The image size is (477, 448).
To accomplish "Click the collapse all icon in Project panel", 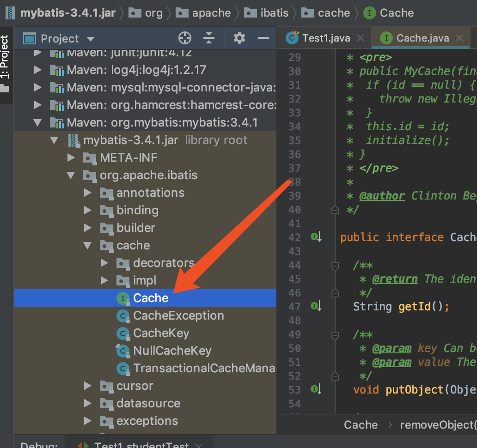I will [x=209, y=38].
